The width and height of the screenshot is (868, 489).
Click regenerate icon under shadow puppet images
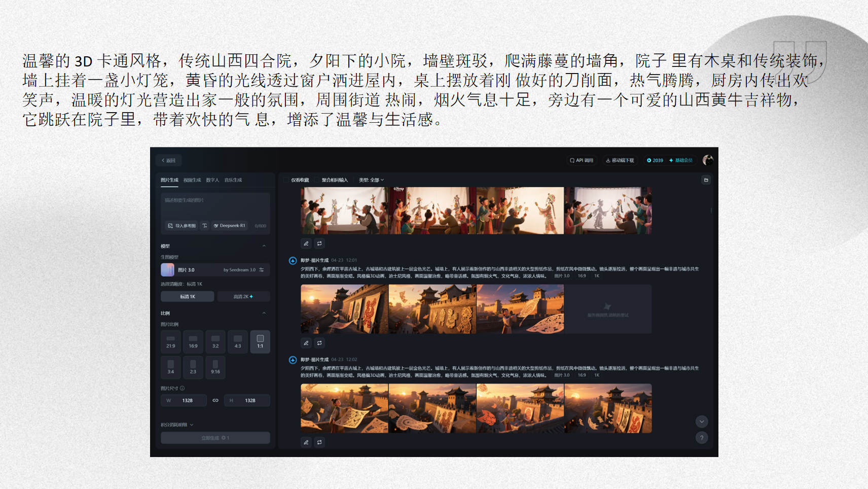pos(319,243)
